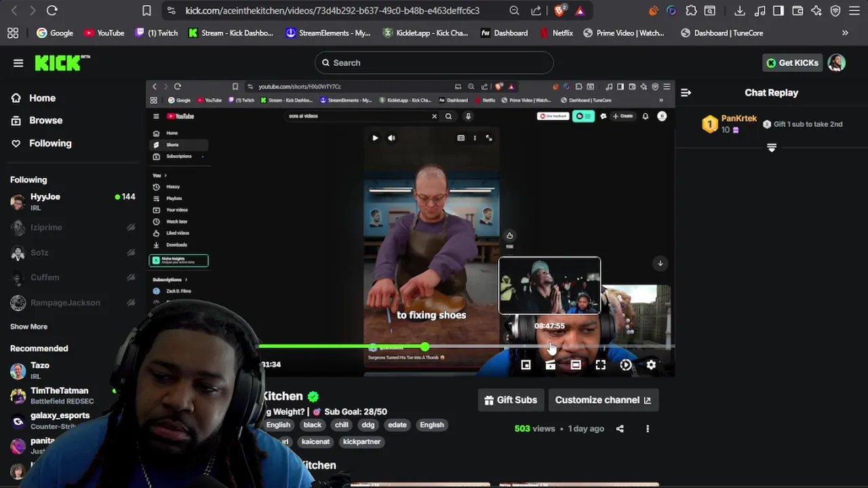Enter fullscreen on the Kick video

click(601, 365)
